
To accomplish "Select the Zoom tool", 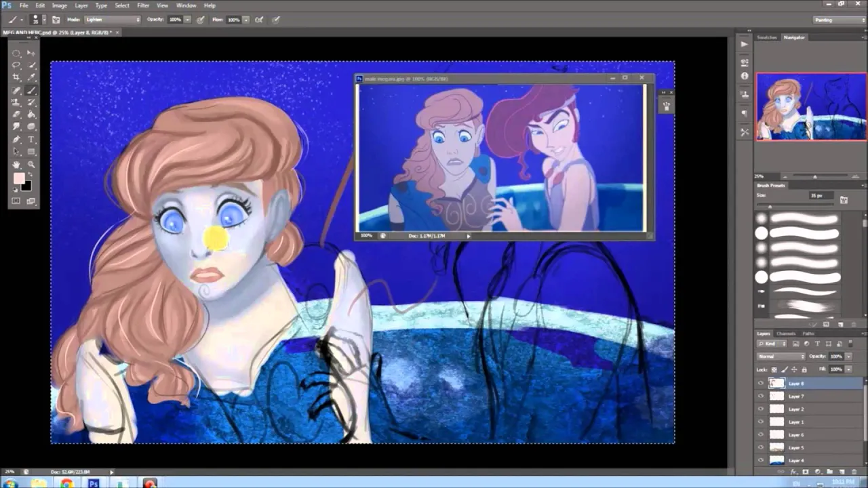I will 31,164.
